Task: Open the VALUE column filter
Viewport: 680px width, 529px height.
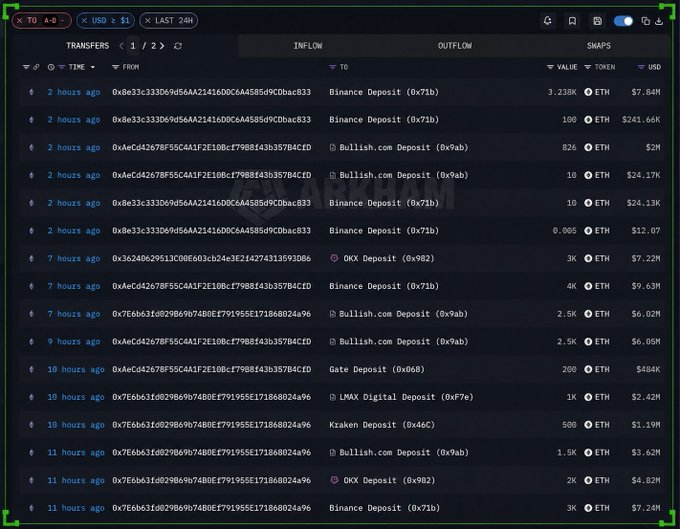Action: pos(550,67)
